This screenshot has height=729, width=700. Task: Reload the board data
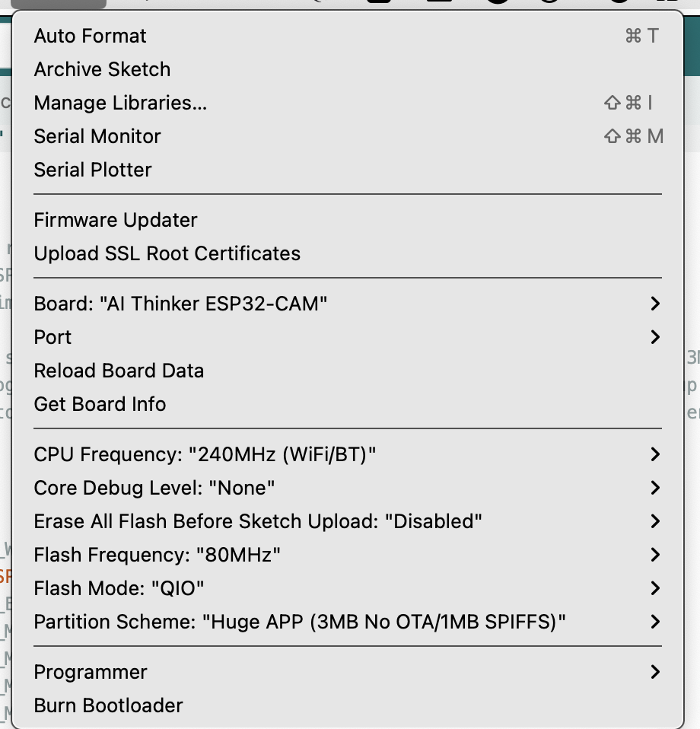(x=118, y=371)
